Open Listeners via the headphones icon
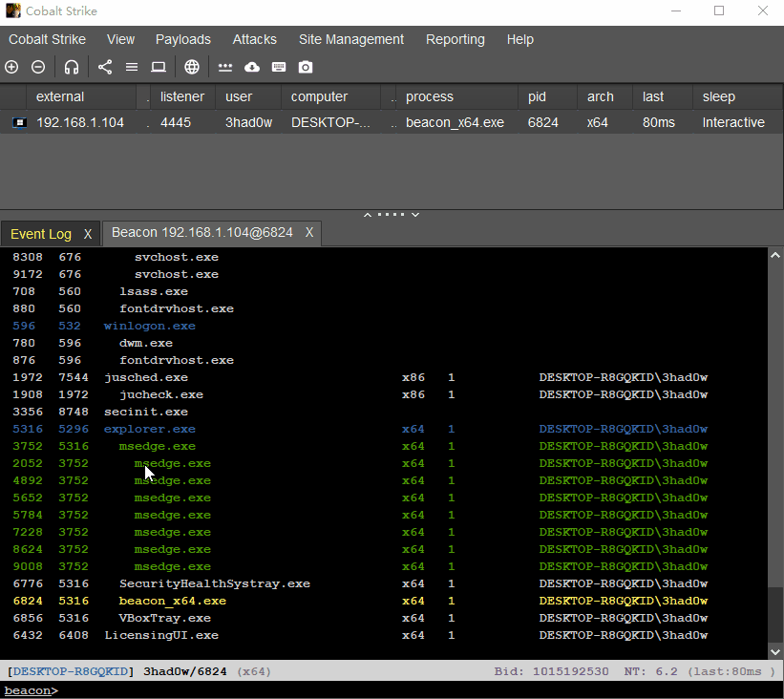784x699 pixels. click(72, 67)
